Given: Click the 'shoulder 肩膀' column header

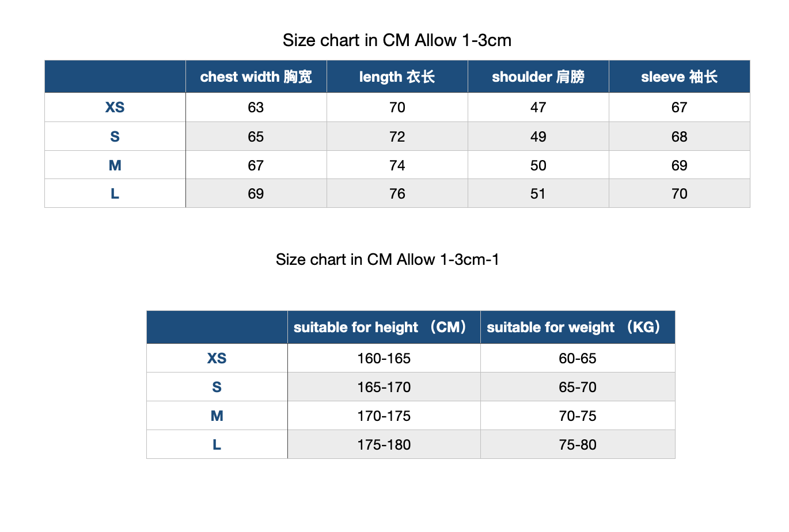Looking at the screenshot, I should (x=538, y=77).
